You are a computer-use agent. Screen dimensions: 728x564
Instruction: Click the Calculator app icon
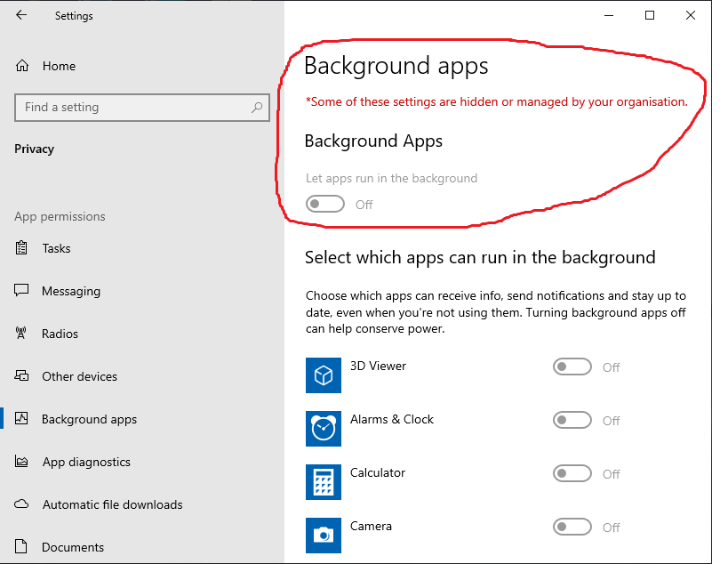pyautogui.click(x=324, y=482)
